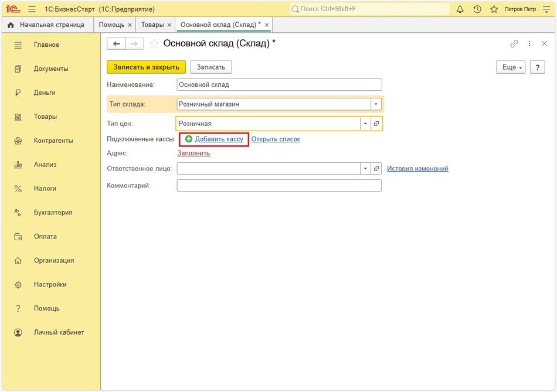Click Записать и закрыть button
This screenshot has height=392, width=557.
pos(146,67)
